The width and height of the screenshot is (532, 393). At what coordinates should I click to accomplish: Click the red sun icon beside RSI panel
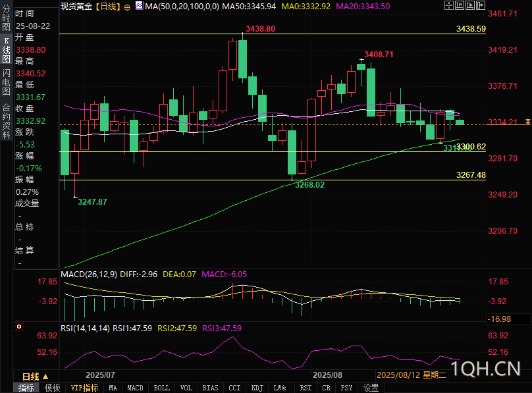(19, 327)
